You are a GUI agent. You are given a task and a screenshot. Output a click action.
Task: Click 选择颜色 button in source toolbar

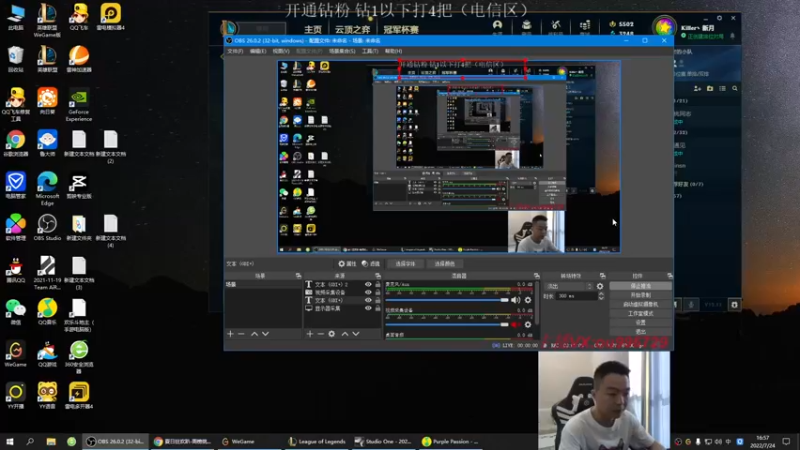click(444, 264)
